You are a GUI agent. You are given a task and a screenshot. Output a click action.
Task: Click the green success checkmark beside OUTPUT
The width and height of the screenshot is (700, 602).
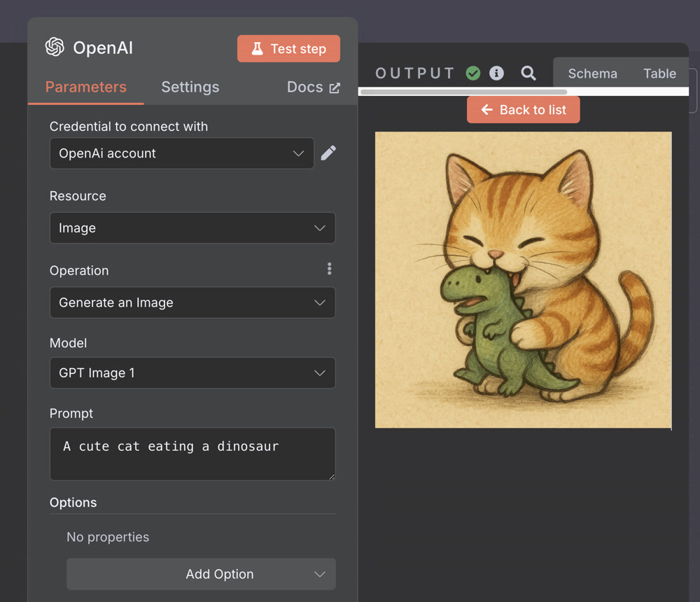coord(472,72)
